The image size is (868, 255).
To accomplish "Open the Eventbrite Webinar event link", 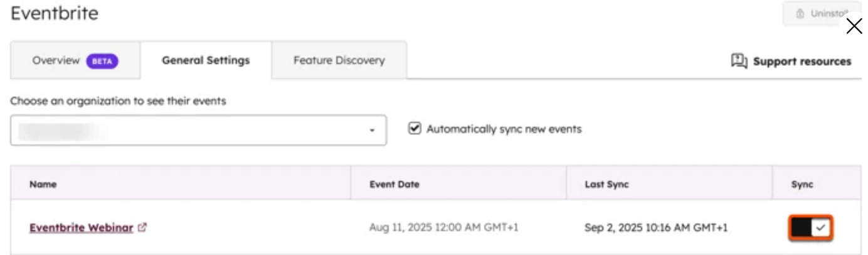I will (81, 227).
